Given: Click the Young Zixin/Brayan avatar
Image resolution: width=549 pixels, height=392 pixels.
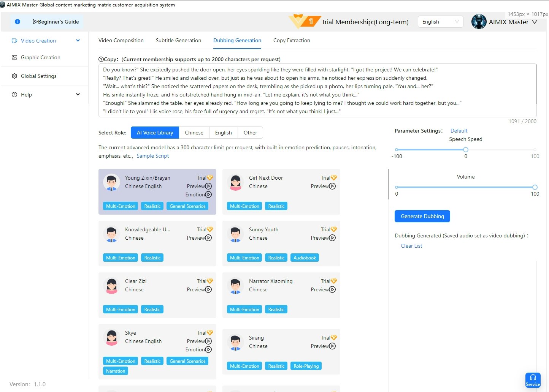Looking at the screenshot, I should click(x=111, y=182).
